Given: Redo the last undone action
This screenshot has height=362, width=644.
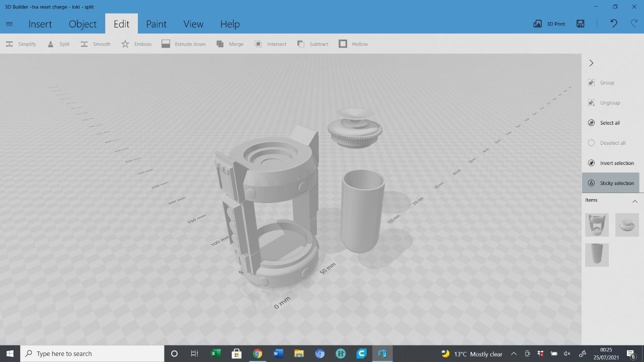Looking at the screenshot, I should point(634,24).
